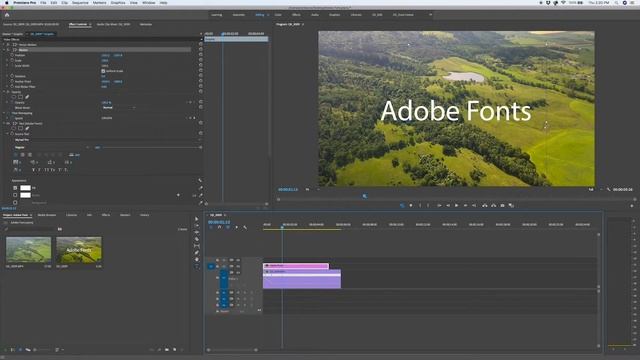Screen dimensions: 640x360
Task: Open the Sequence menu
Action: coord(80,2)
